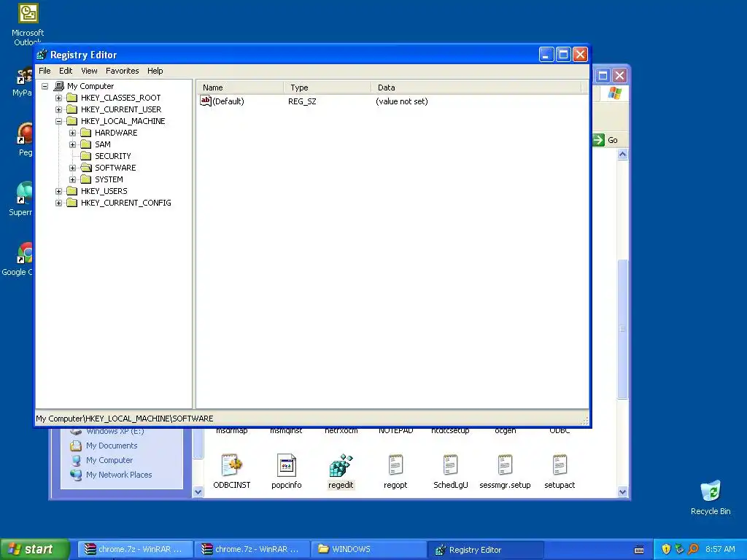
Task: Open the regedit file icon in WINDOWS folder
Action: (x=341, y=465)
